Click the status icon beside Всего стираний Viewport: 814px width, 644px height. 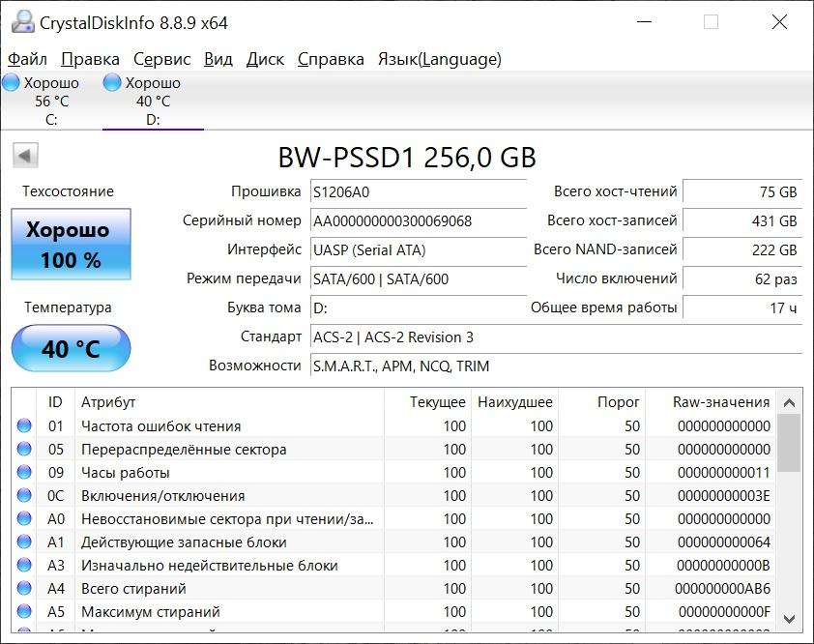(x=24, y=589)
